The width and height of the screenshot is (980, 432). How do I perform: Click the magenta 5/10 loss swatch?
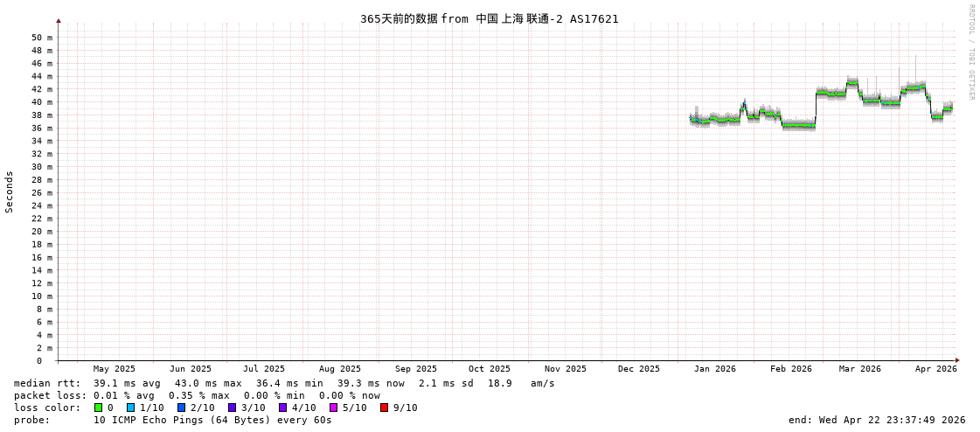[333, 408]
